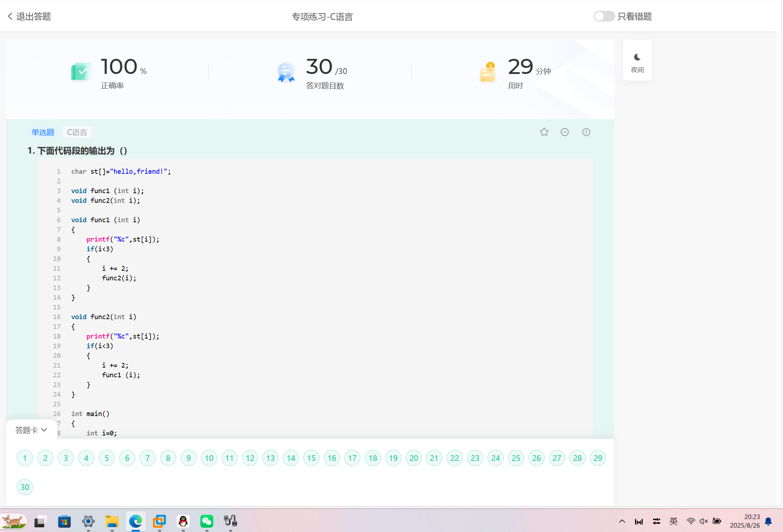Open question 16

[332, 458]
